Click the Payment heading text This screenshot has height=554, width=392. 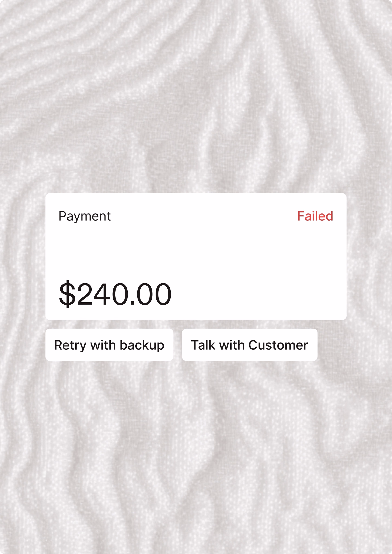(85, 216)
